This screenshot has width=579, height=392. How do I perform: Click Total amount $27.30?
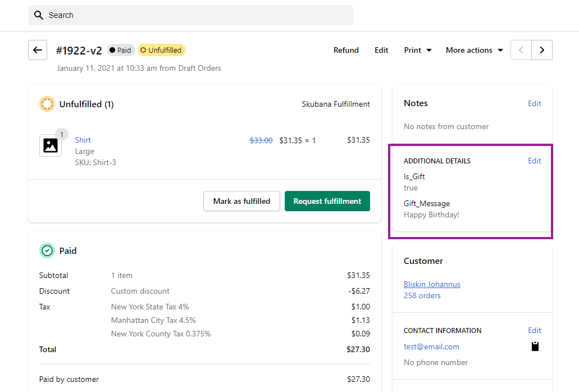[358, 349]
